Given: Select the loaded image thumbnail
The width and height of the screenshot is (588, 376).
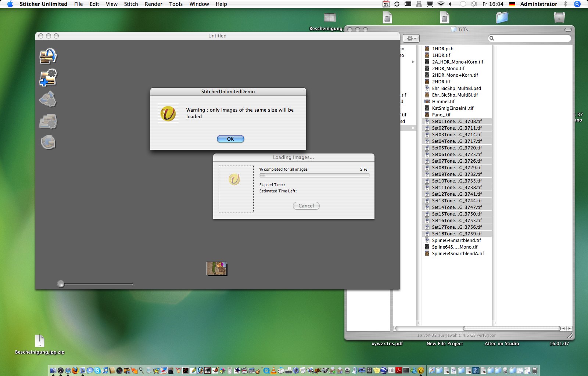Looking at the screenshot, I should coord(216,268).
